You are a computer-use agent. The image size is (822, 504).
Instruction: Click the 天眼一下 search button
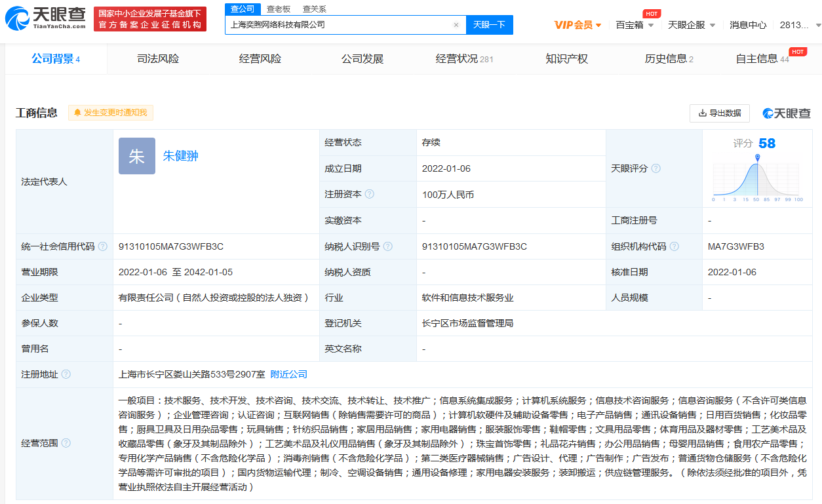490,25
